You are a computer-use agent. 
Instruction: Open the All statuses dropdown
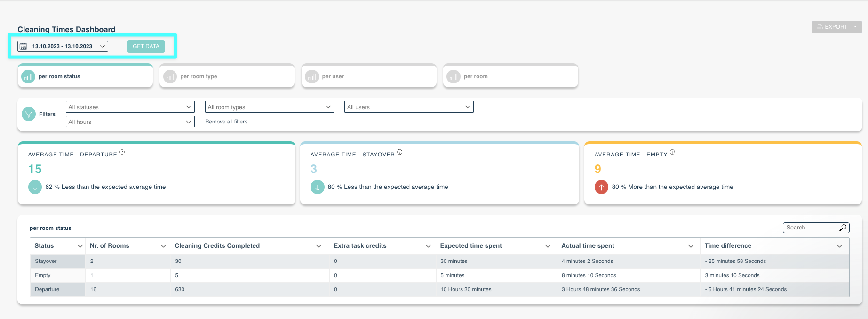[x=130, y=107]
